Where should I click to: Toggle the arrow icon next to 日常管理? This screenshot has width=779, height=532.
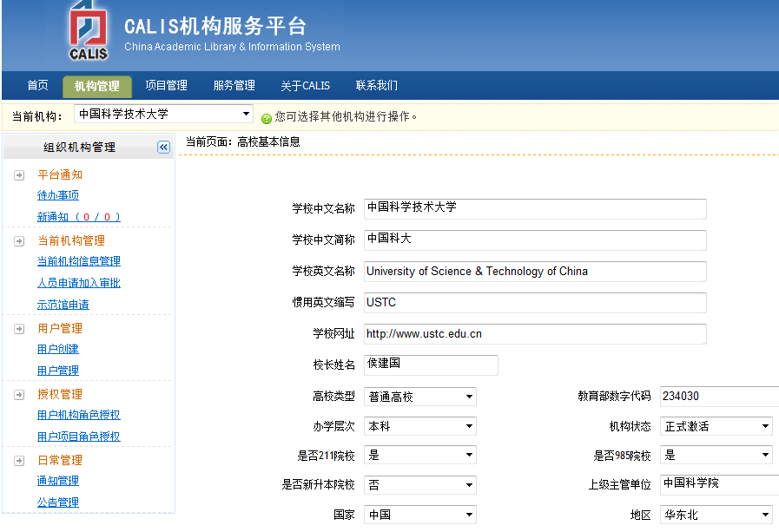click(19, 461)
